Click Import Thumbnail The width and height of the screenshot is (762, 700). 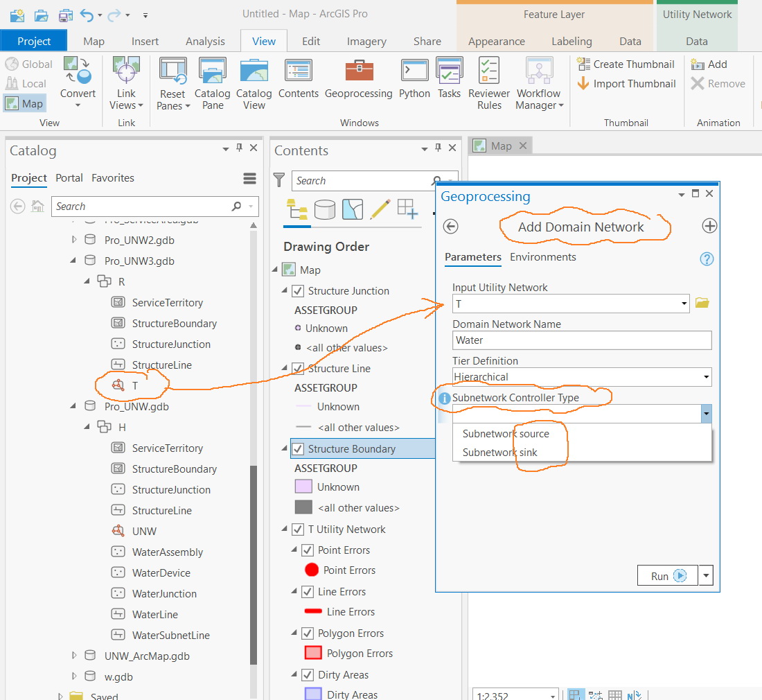626,84
